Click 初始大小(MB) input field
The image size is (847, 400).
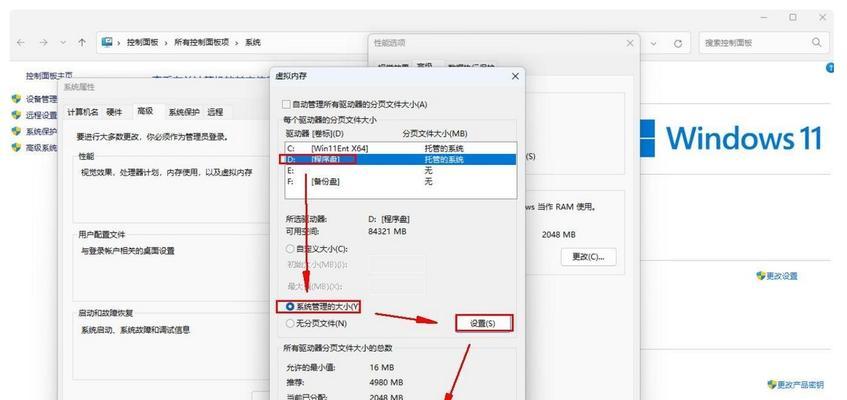pos(398,264)
